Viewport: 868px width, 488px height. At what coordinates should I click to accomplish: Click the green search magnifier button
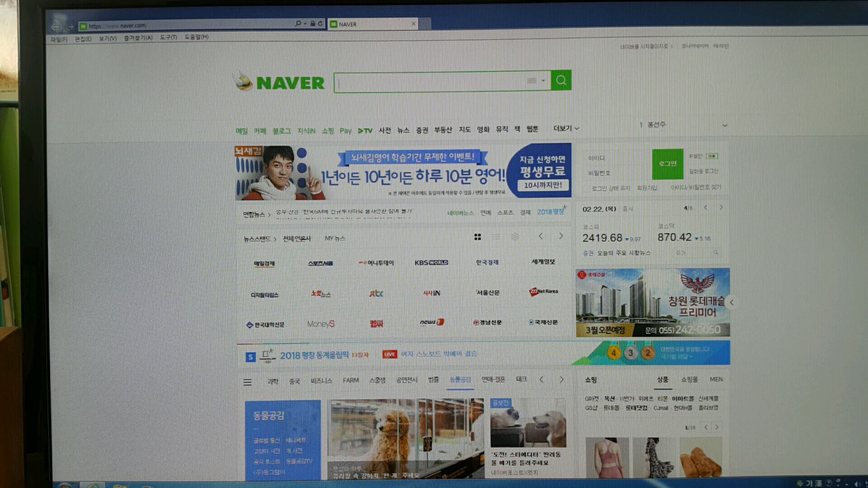click(561, 80)
